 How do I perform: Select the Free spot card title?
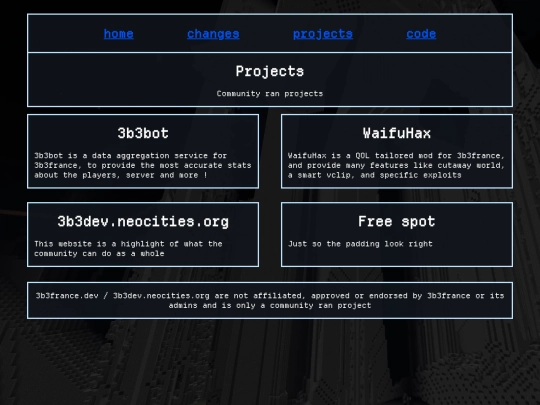(397, 221)
